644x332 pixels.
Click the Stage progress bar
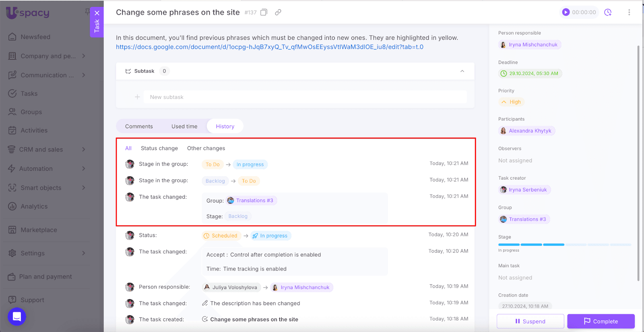[564, 244]
